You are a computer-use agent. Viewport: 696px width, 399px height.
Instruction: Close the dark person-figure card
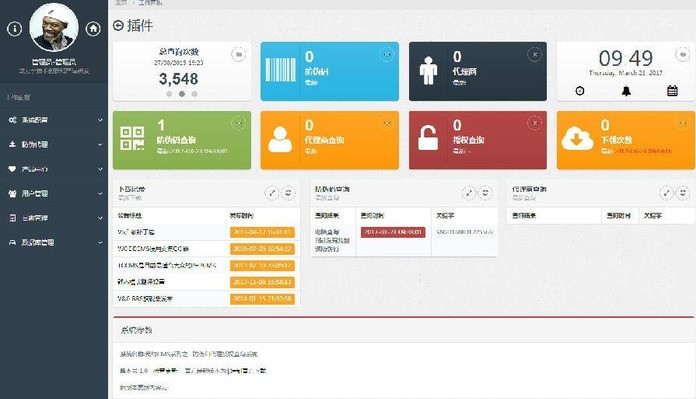(x=535, y=55)
